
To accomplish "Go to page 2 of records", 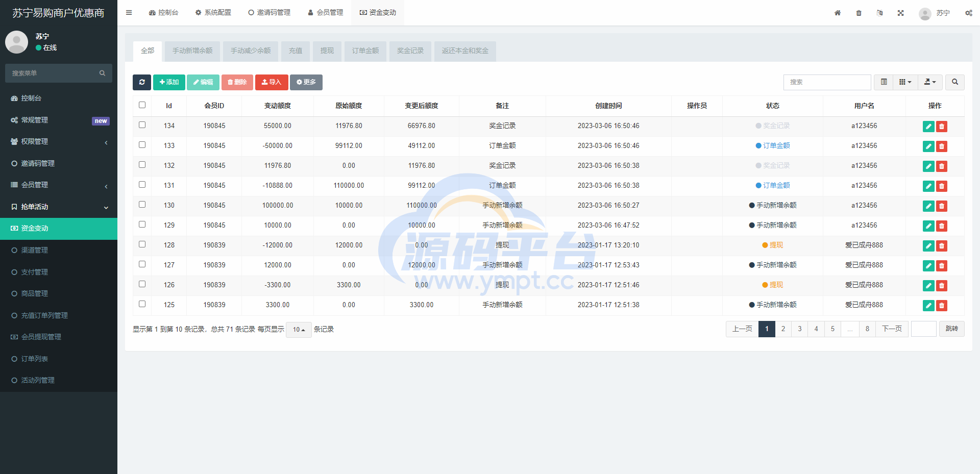I will coord(783,329).
